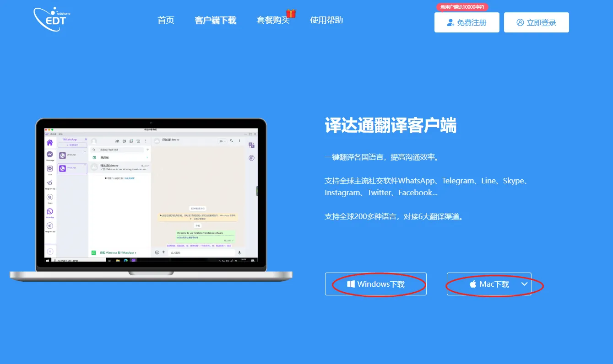613x364 pixels.
Task: Click the IP circle icon in preview
Action: coord(251,158)
